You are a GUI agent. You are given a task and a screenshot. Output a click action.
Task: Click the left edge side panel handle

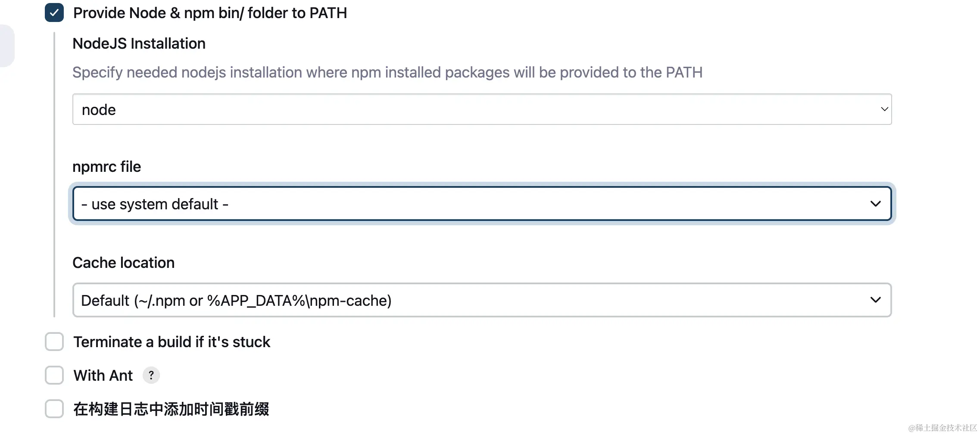click(7, 46)
